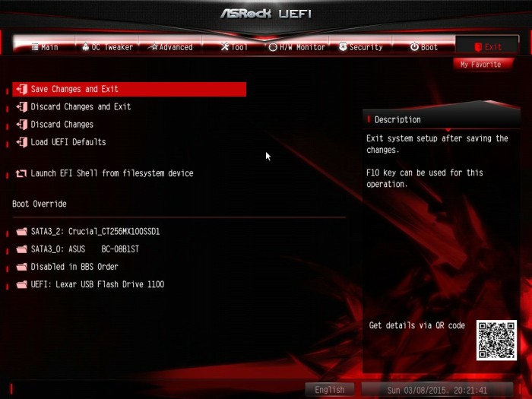This screenshot has width=532, height=399.
Task: Click folder icon beside Lexar USB Flash Drive
Action: coord(22,285)
